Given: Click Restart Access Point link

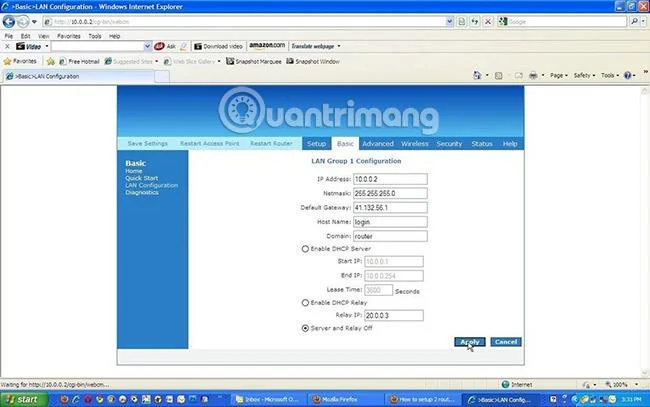Looking at the screenshot, I should (x=209, y=143).
